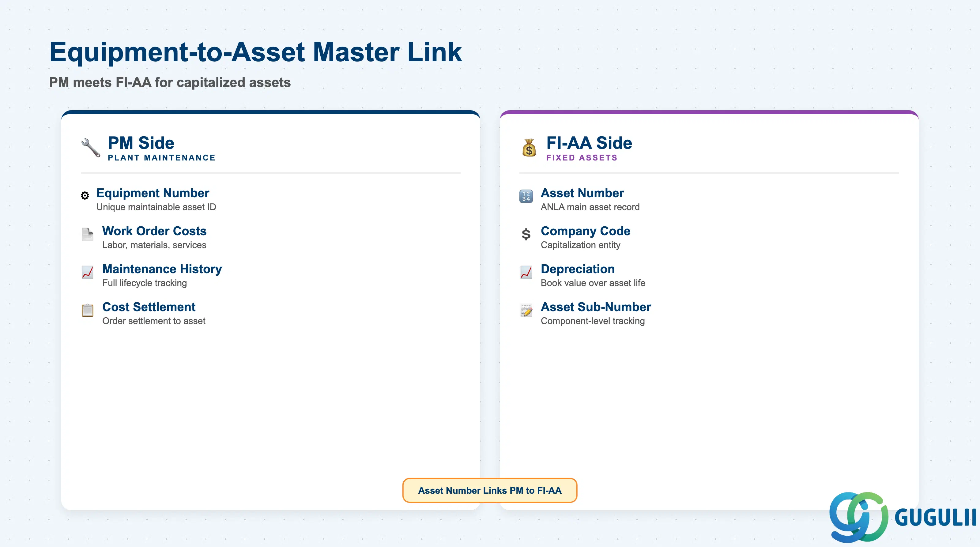Click the PLANT MAINTENANCE subtitle

click(162, 157)
